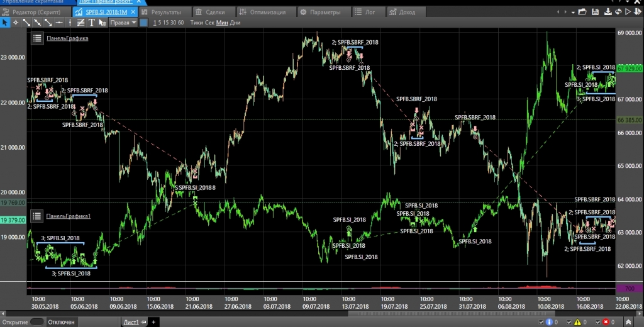The width and height of the screenshot is (644, 327).
Task: Choose the text annotation tool
Action: tap(91, 23)
